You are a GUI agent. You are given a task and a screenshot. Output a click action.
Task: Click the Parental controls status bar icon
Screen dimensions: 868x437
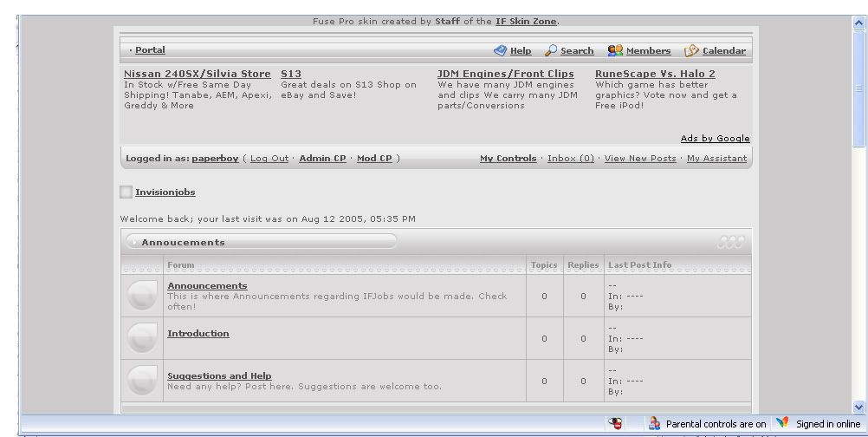pos(655,424)
